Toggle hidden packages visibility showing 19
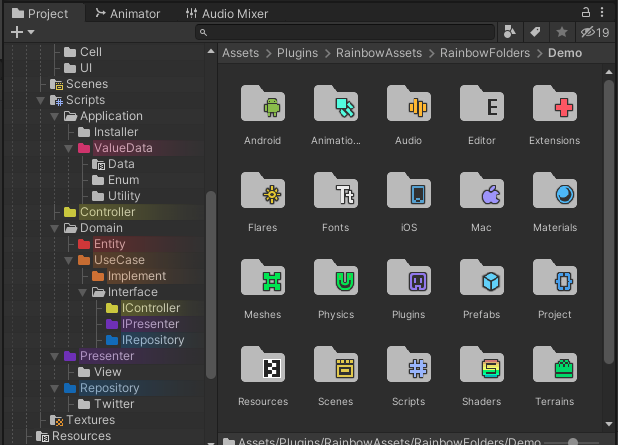Screen dimensions: 618x445 click(x=595, y=33)
